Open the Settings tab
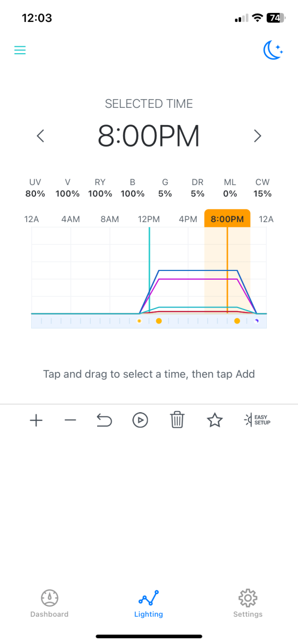This screenshot has height=644, width=298. point(248,604)
